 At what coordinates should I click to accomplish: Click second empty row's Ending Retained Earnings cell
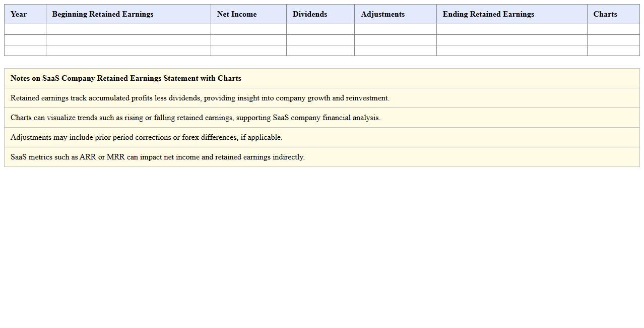(511, 40)
